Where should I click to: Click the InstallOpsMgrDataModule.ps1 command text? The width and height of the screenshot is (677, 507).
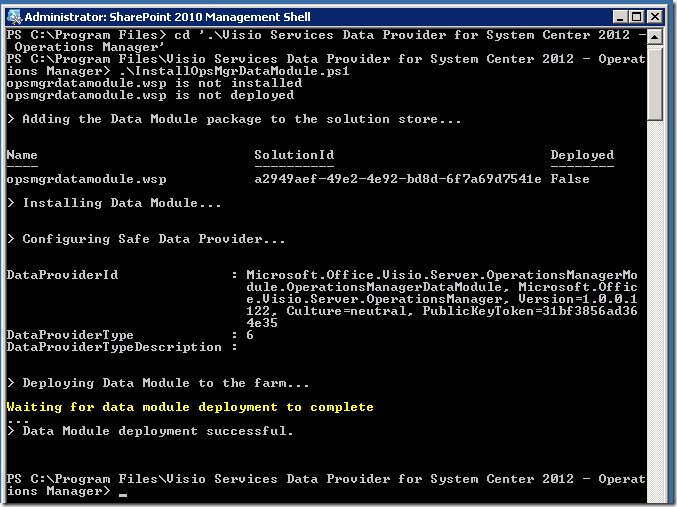click(234, 71)
